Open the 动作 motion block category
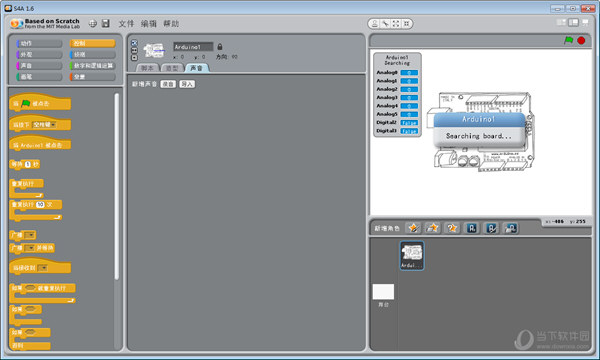 pos(39,43)
